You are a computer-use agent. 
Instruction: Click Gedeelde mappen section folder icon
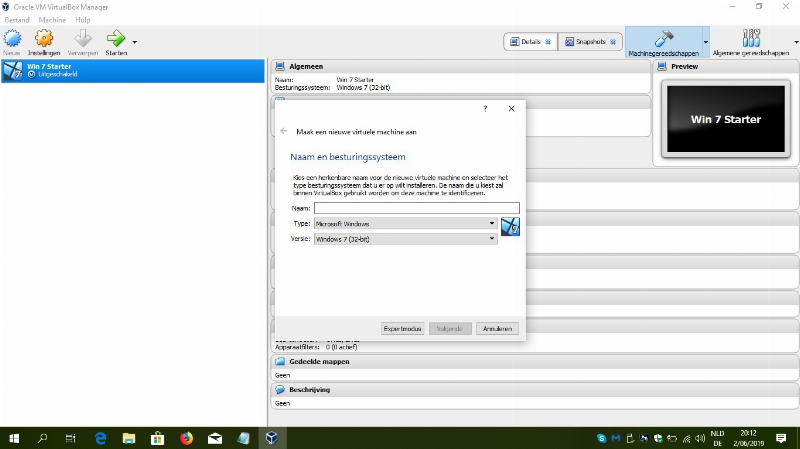click(280, 361)
